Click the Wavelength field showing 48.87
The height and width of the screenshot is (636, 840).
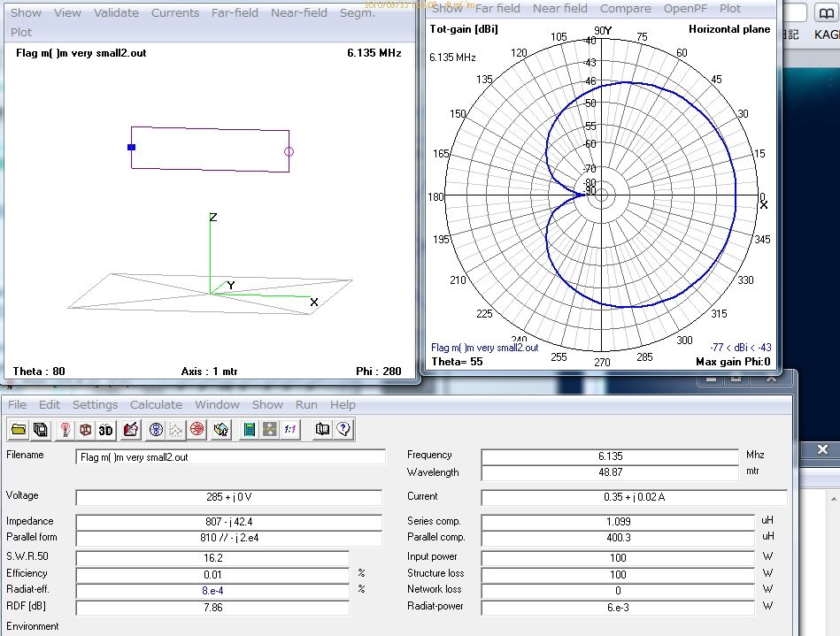[610, 472]
